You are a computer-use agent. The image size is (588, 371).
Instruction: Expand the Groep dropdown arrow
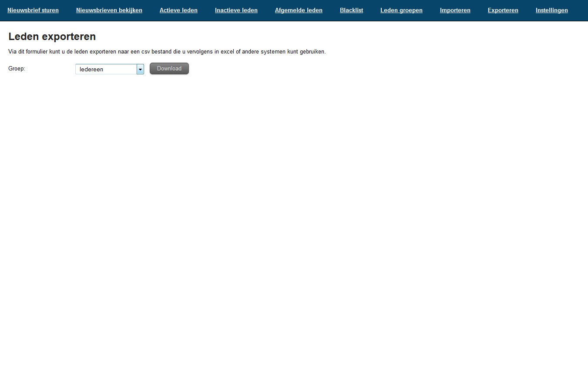[140, 69]
